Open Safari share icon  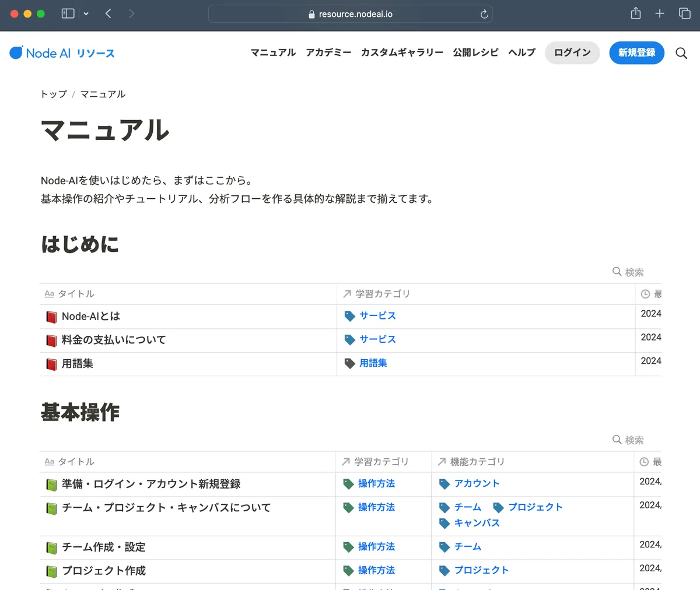coord(636,13)
